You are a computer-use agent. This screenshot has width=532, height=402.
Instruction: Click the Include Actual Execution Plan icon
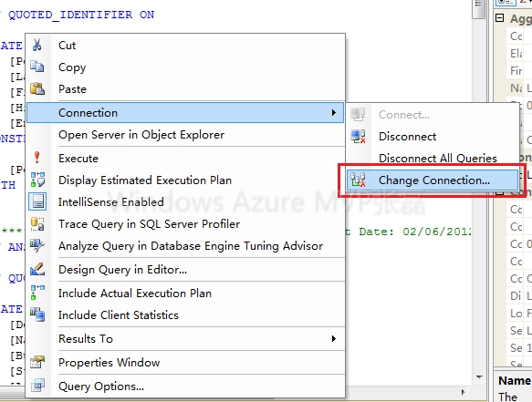pyautogui.click(x=37, y=293)
